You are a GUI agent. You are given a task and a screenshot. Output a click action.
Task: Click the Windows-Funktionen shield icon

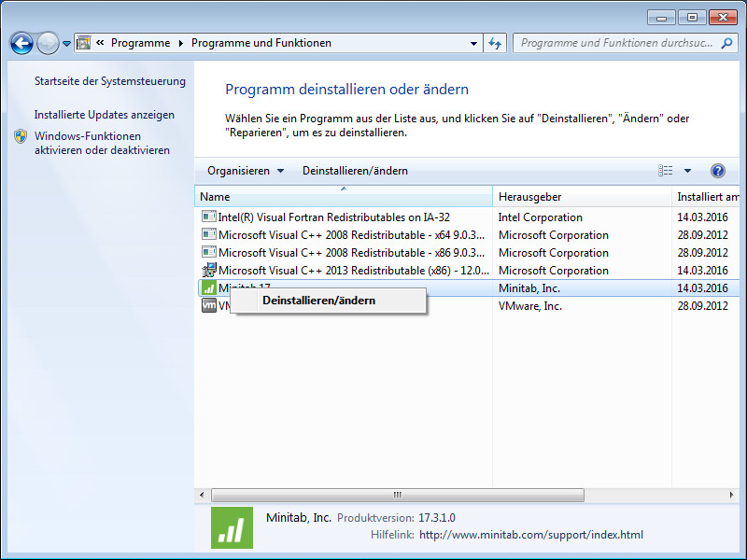(x=21, y=136)
